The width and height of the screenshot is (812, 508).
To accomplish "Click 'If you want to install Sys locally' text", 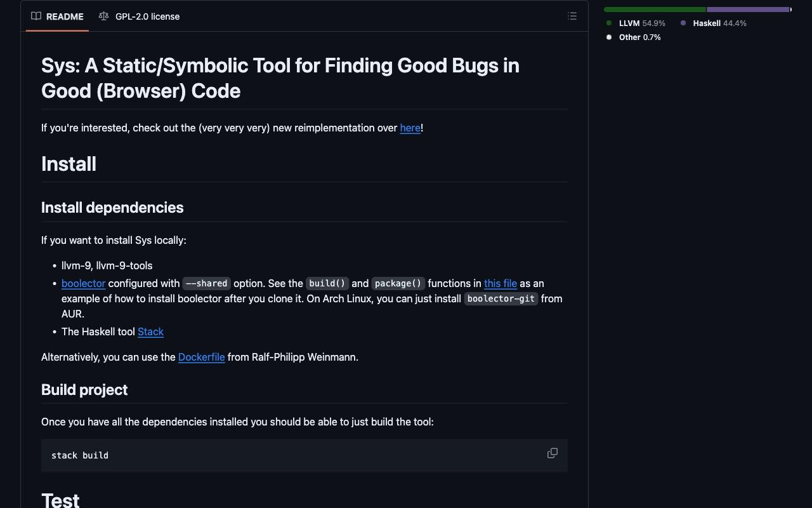I will point(114,241).
